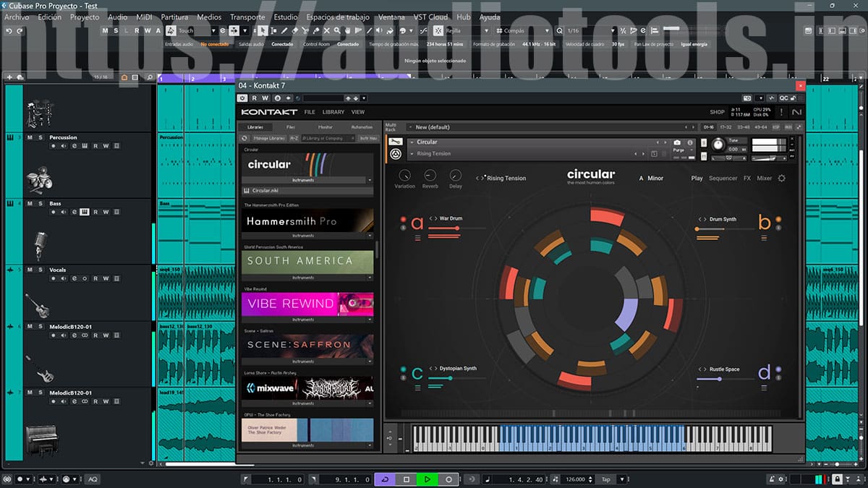
Task: Add a new track with plus icon
Action: coord(9,77)
